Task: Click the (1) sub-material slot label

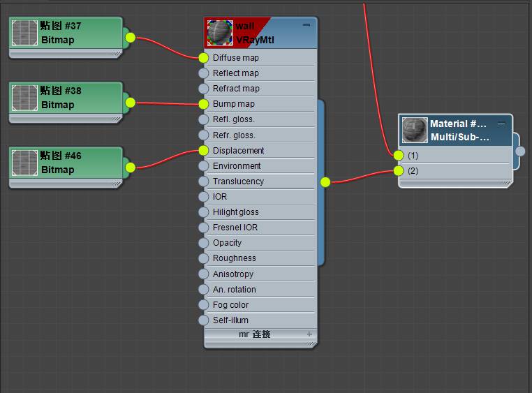Action: pos(413,155)
